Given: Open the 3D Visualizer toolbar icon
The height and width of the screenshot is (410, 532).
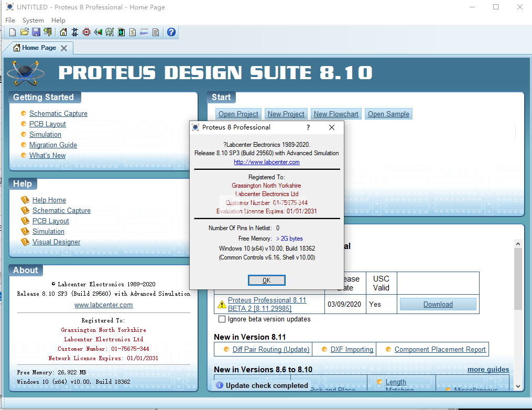Looking at the screenshot, I should (x=98, y=32).
